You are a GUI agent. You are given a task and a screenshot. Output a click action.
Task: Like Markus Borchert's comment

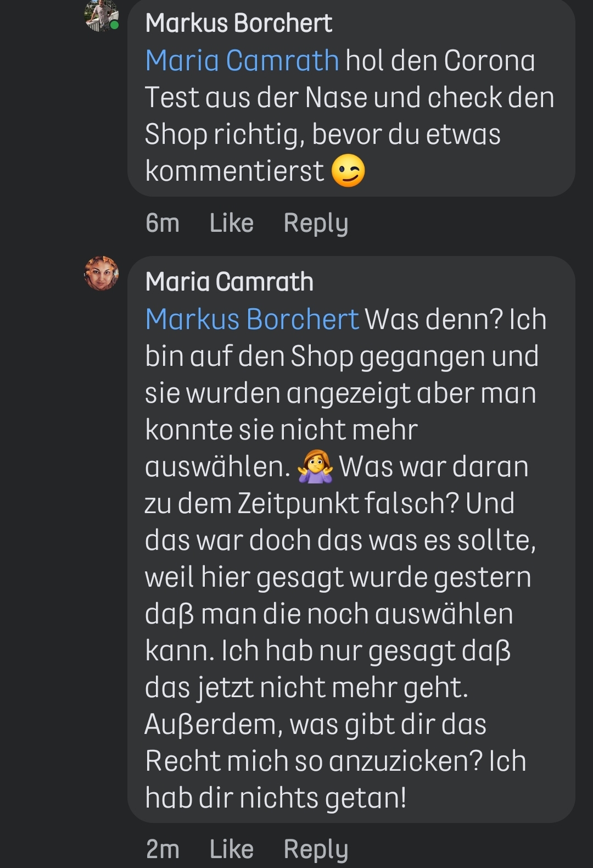click(231, 223)
